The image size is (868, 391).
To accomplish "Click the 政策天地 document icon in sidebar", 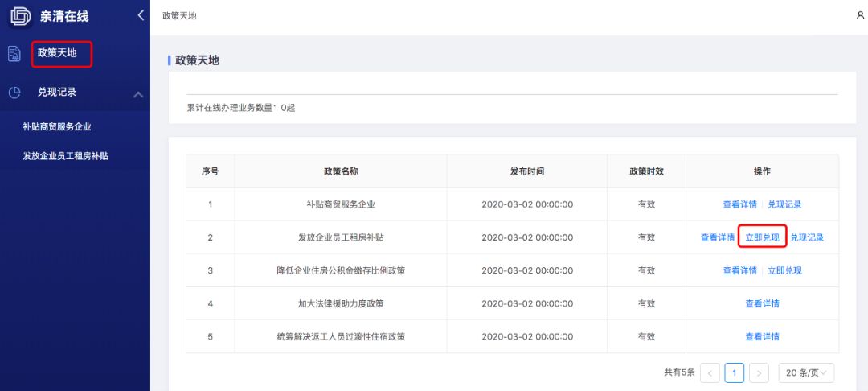I will [x=14, y=54].
